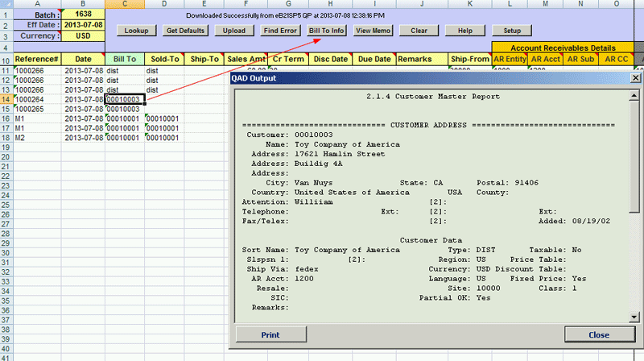Open the Setup button
The image size is (644, 361).
[512, 31]
